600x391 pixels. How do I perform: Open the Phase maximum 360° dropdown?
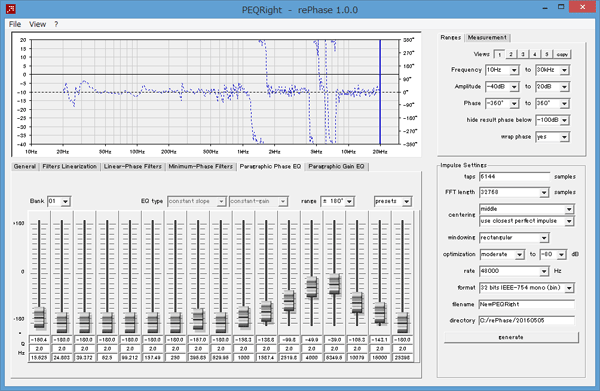click(552, 103)
